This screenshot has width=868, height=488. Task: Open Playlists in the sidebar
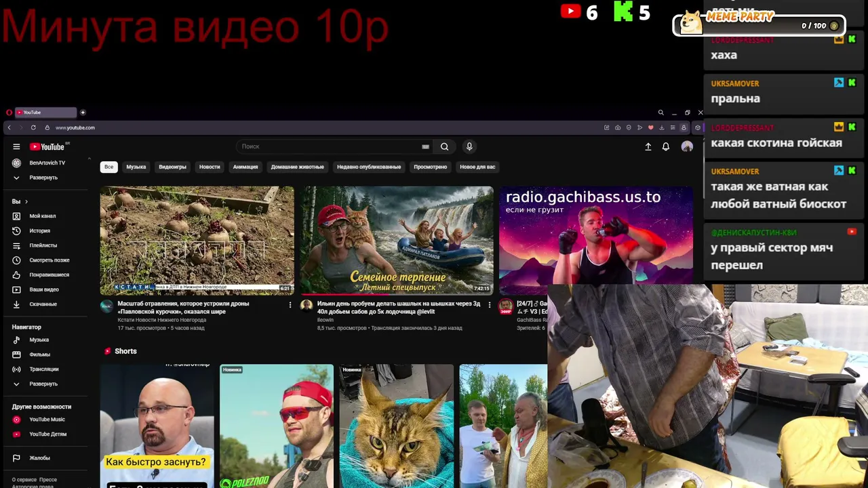coord(35,245)
